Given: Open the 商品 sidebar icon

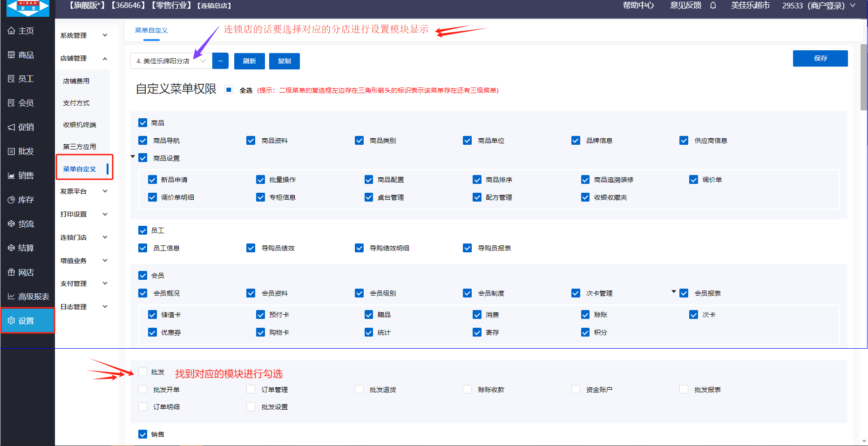Looking at the screenshot, I should (x=11, y=55).
